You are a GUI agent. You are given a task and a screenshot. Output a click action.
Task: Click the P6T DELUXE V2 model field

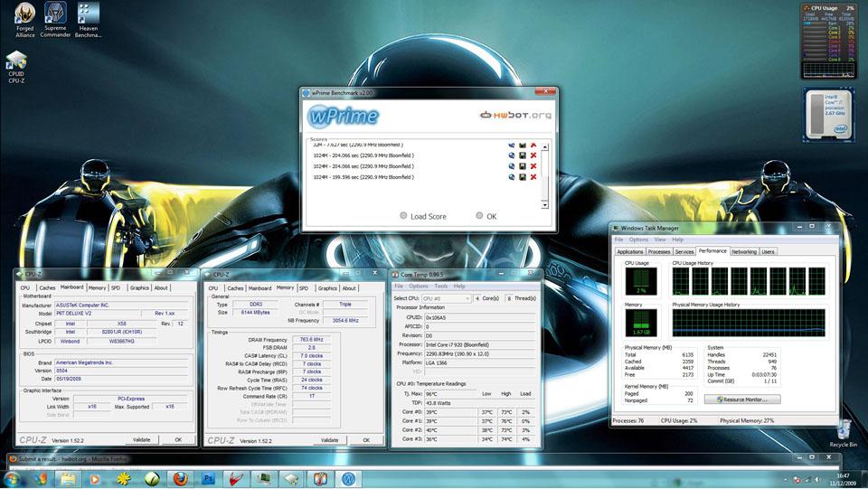97,313
